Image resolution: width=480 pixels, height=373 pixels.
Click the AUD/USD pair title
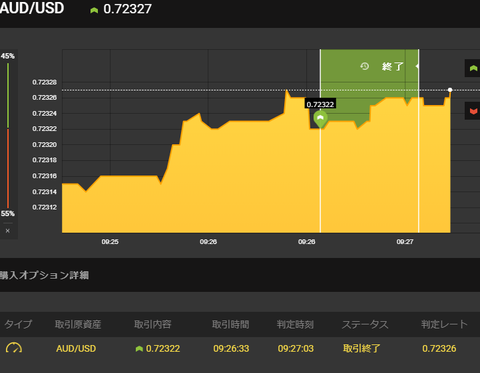(32, 8)
